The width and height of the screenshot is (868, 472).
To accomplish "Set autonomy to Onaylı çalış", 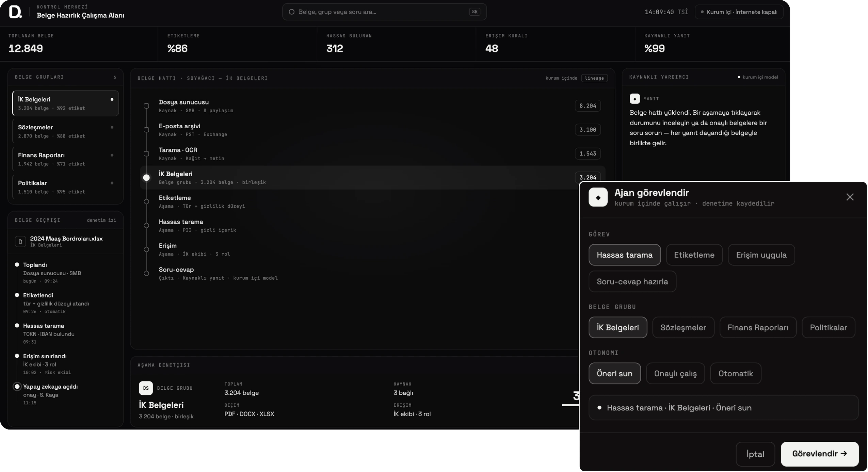I will coord(675,373).
